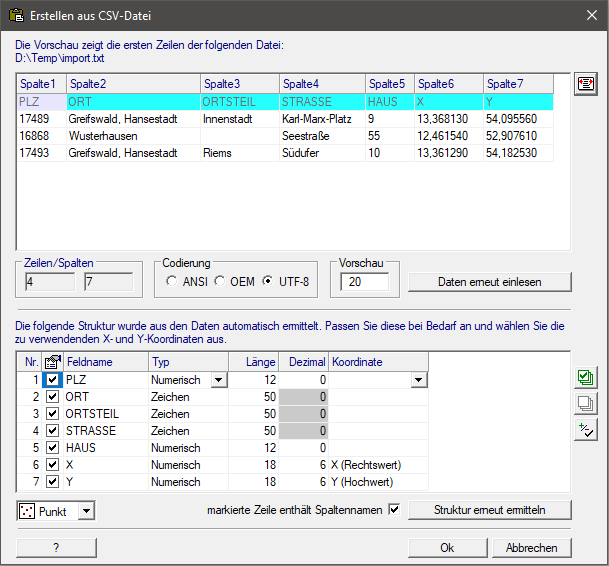Select the OEM encoding radio button
Screen dimensions: 609x566
coord(219,281)
